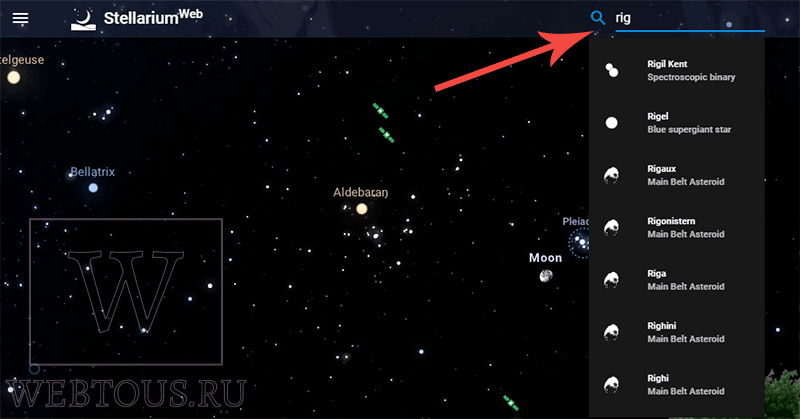This screenshot has width=800, height=419.
Task: Click the Betelgeuse star
Action: 14,78
